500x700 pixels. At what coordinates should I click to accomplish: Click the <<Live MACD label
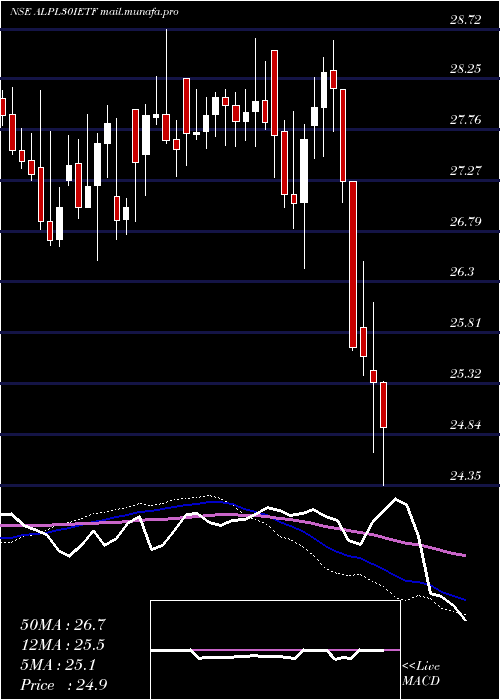[x=421, y=673]
